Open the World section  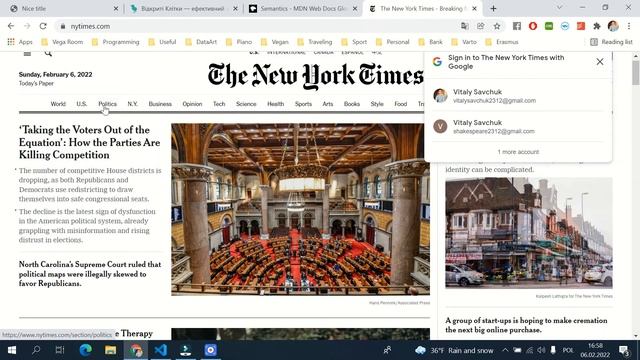coord(58,104)
